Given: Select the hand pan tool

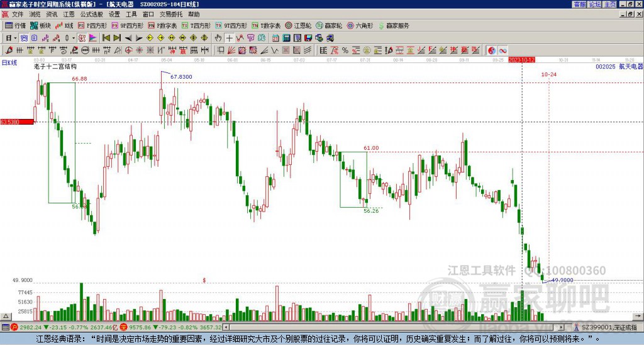Looking at the screenshot, I should 218,38.
